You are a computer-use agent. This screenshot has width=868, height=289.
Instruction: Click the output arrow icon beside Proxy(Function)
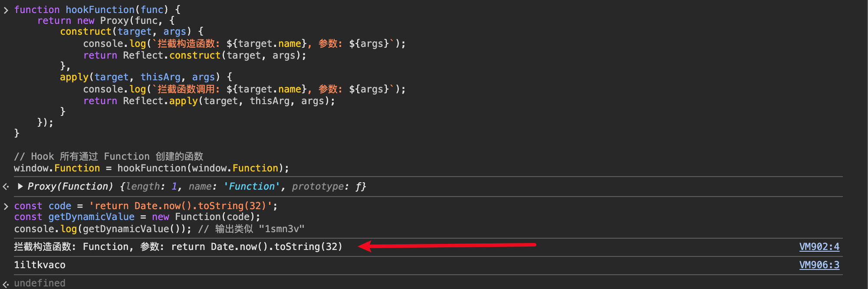[6, 187]
